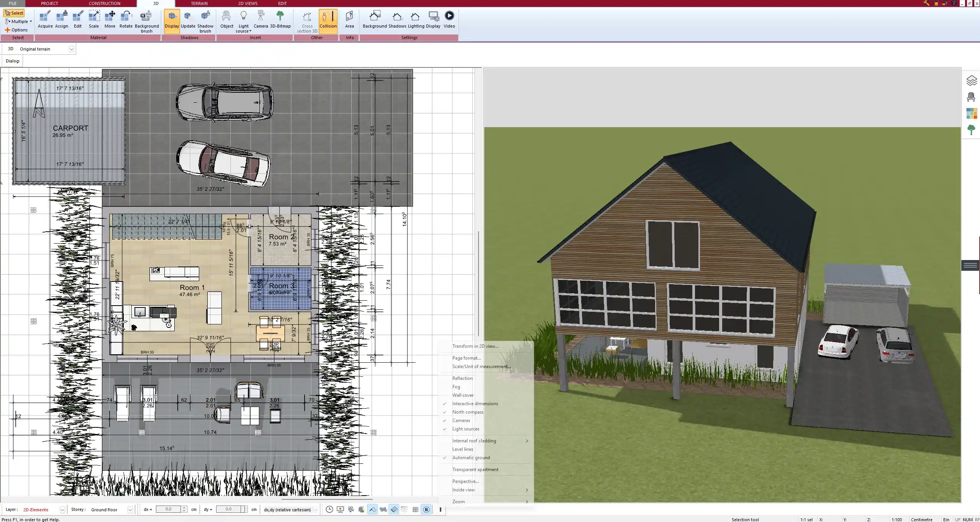Disable Interactive dimensions in the context menu
980x522 pixels.
click(475, 403)
